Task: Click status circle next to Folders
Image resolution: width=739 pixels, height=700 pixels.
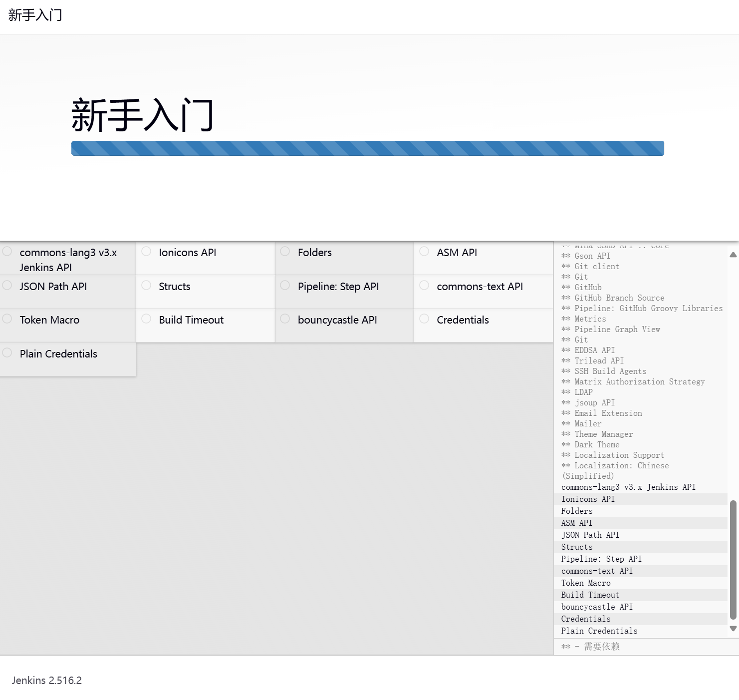Action: tap(285, 251)
